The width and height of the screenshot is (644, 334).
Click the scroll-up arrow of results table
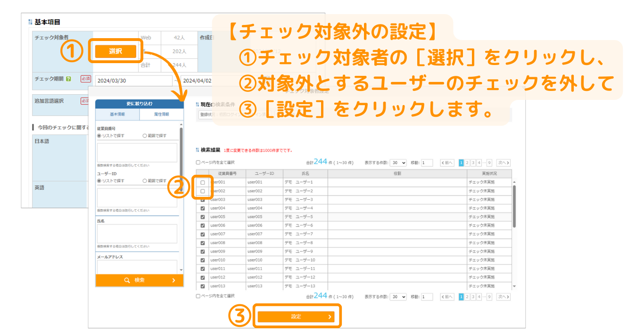514,182
